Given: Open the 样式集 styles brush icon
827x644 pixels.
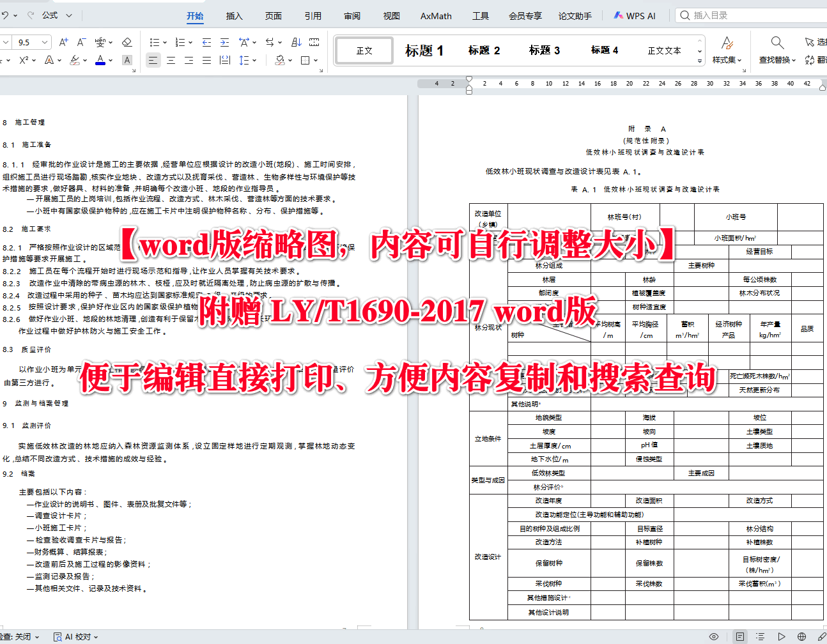Looking at the screenshot, I should pos(727,43).
